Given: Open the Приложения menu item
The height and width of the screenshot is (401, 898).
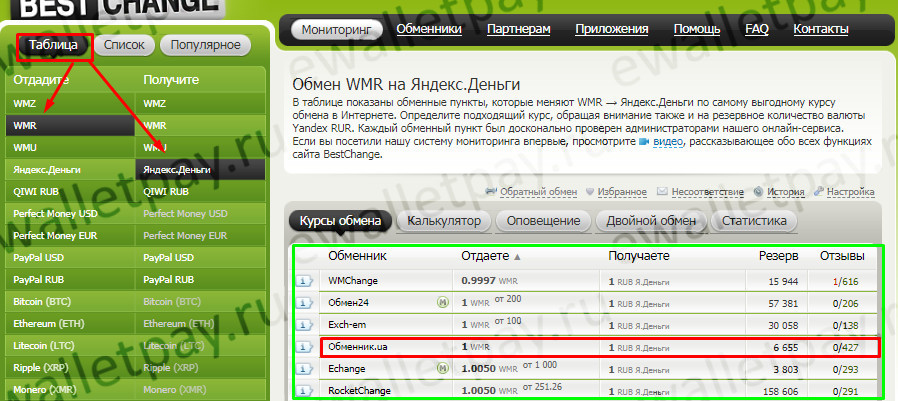Looking at the screenshot, I should tap(612, 29).
